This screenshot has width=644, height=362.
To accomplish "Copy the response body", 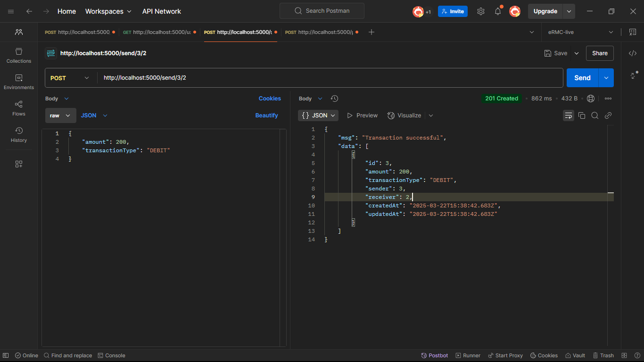I will tap(582, 115).
